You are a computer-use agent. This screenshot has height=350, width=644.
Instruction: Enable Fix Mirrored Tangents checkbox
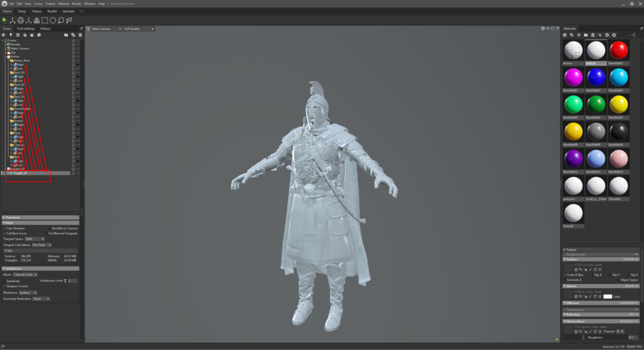[47, 234]
